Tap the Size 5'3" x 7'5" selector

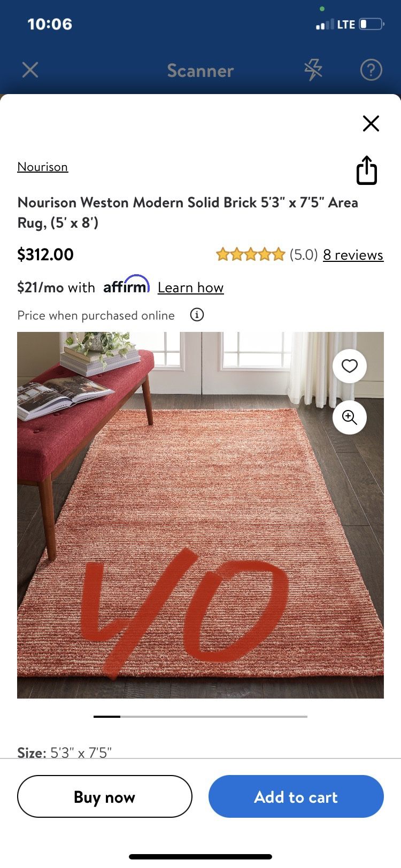coord(65,753)
